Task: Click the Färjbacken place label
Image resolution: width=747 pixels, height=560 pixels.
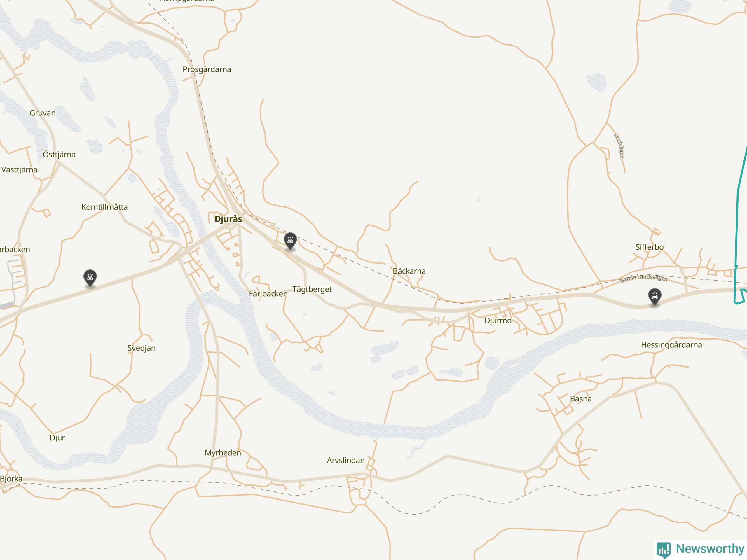Action: pyautogui.click(x=268, y=294)
